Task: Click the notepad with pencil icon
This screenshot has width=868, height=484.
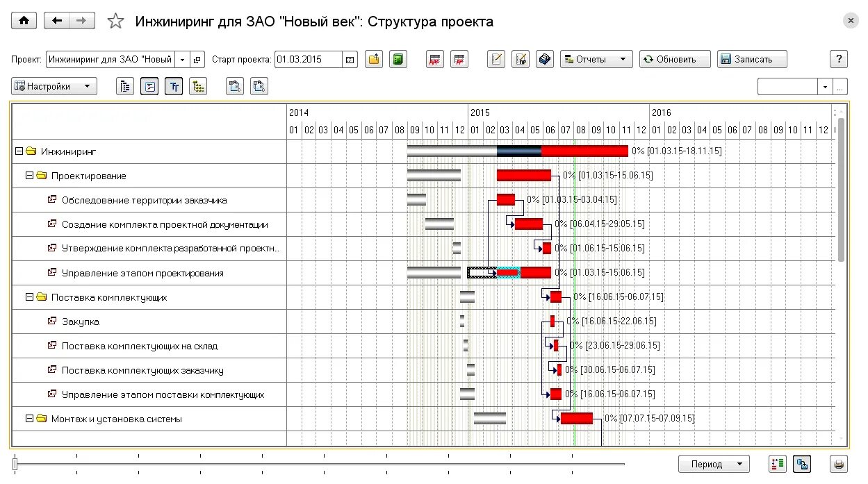Action: coord(496,60)
